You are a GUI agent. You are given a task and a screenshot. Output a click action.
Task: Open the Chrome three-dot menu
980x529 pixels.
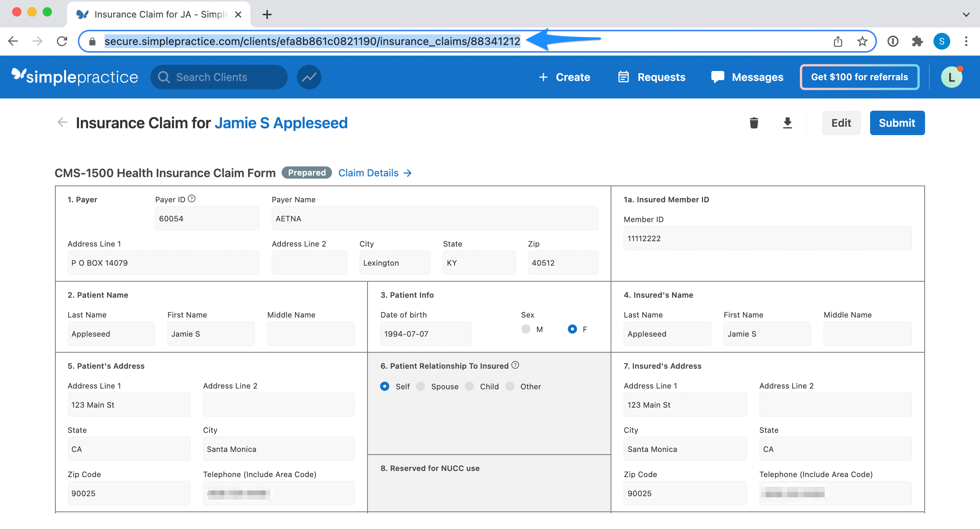click(966, 41)
